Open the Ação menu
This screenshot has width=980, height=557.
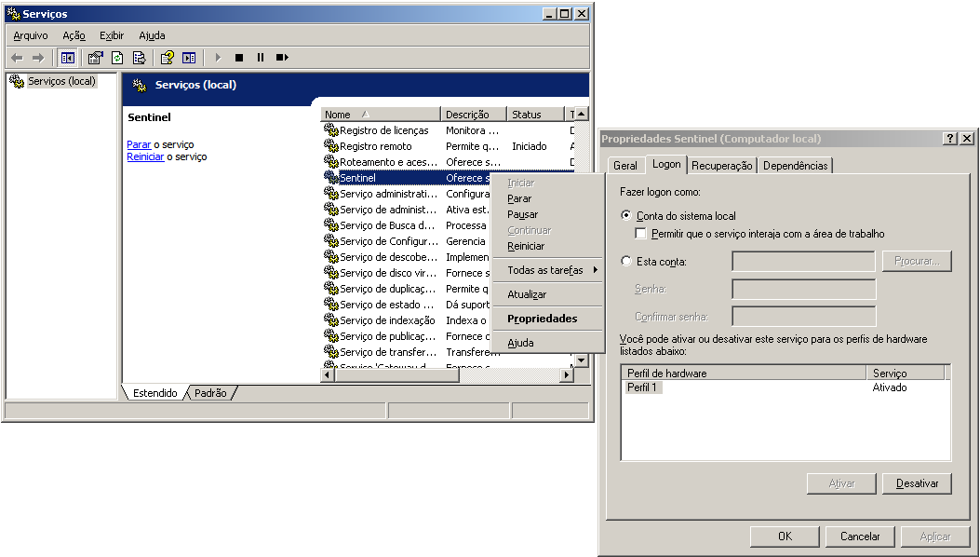(74, 35)
